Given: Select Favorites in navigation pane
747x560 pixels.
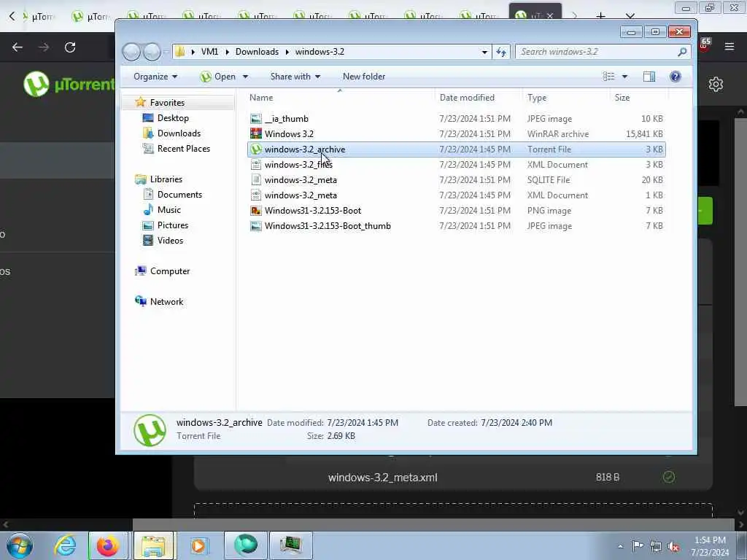Looking at the screenshot, I should (x=167, y=103).
